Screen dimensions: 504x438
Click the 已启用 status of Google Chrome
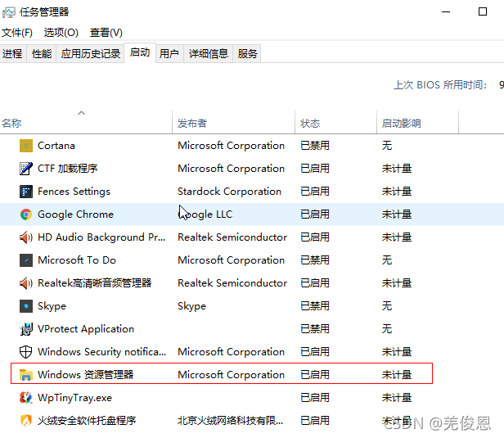tap(315, 214)
